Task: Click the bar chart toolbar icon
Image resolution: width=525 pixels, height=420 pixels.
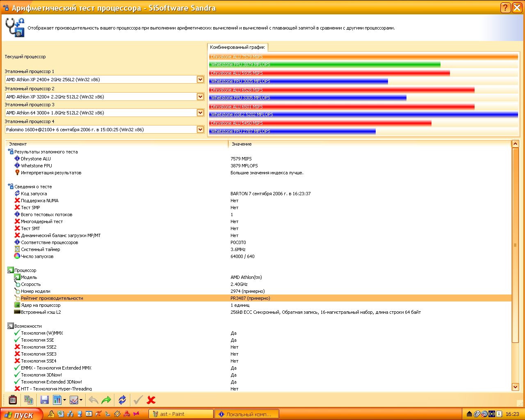Action: pos(57,400)
